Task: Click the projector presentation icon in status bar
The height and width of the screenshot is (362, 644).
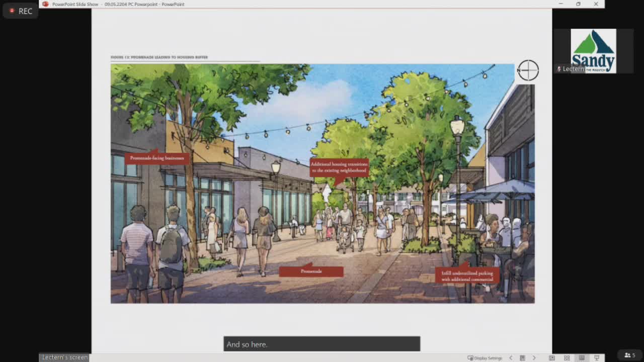Action: click(597, 356)
